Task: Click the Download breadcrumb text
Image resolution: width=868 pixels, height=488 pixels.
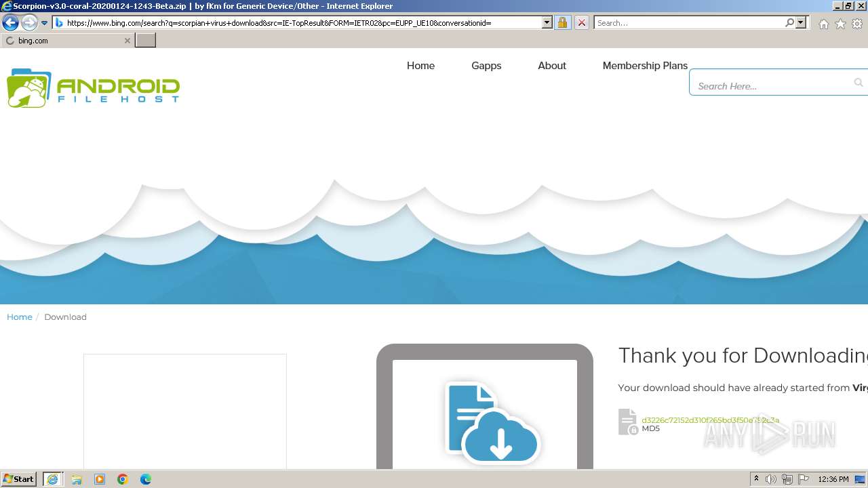Action: (65, 317)
